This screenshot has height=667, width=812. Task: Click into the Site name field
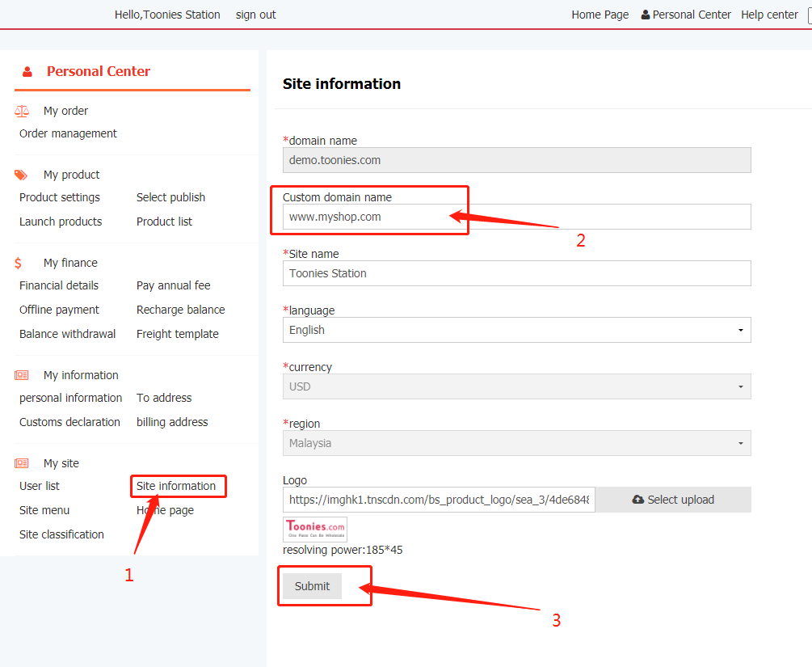click(516, 273)
